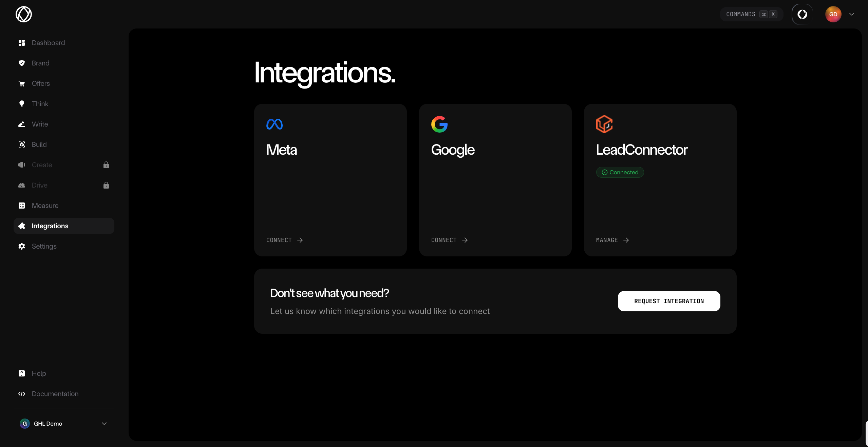
Task: Open the Dashboard section
Action: [x=49, y=42]
